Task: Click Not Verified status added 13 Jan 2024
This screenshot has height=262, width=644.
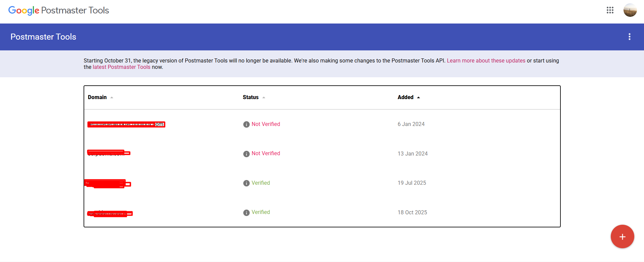Action: [x=266, y=154]
